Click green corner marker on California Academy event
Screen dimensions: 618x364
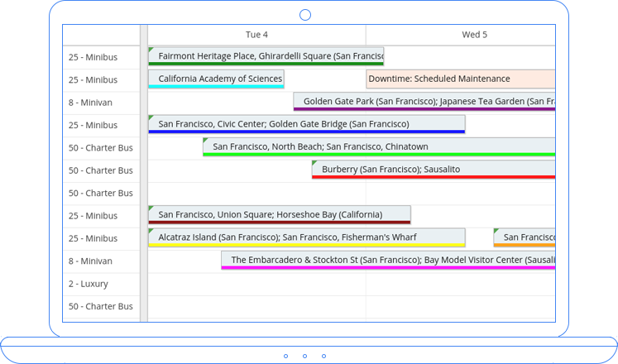coord(151,73)
